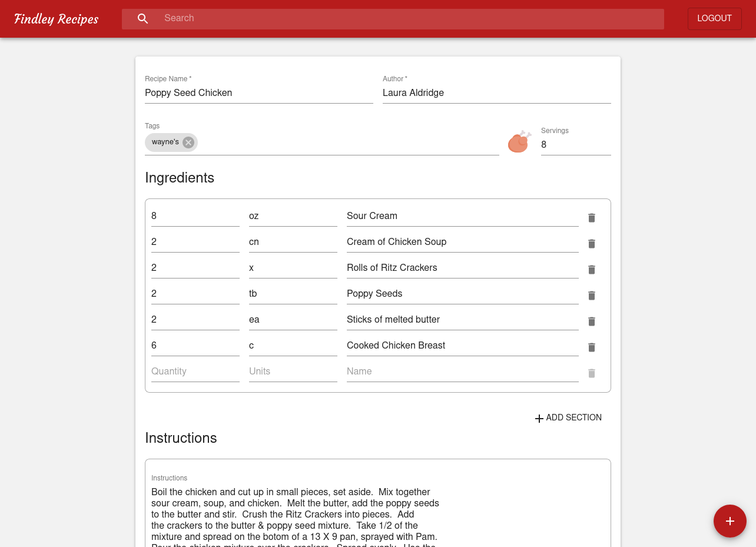This screenshot has width=756, height=547.
Task: Click the LOGOUT button
Action: coord(714,19)
